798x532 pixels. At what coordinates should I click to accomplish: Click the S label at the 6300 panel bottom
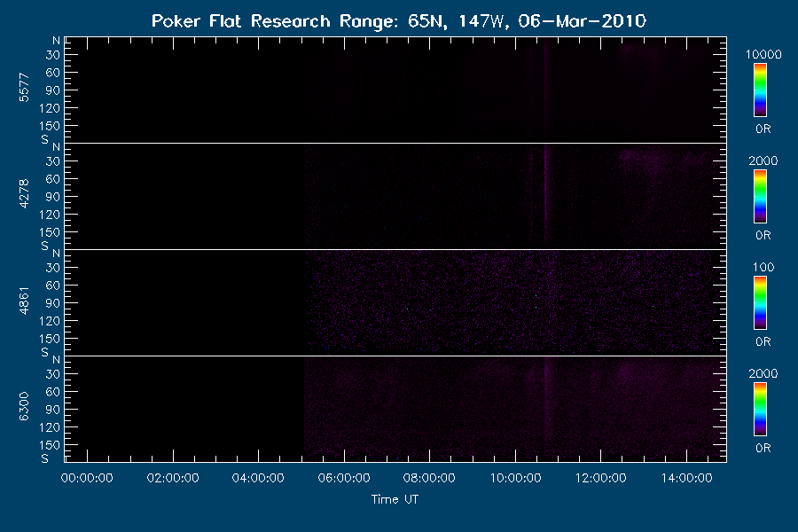point(45,458)
